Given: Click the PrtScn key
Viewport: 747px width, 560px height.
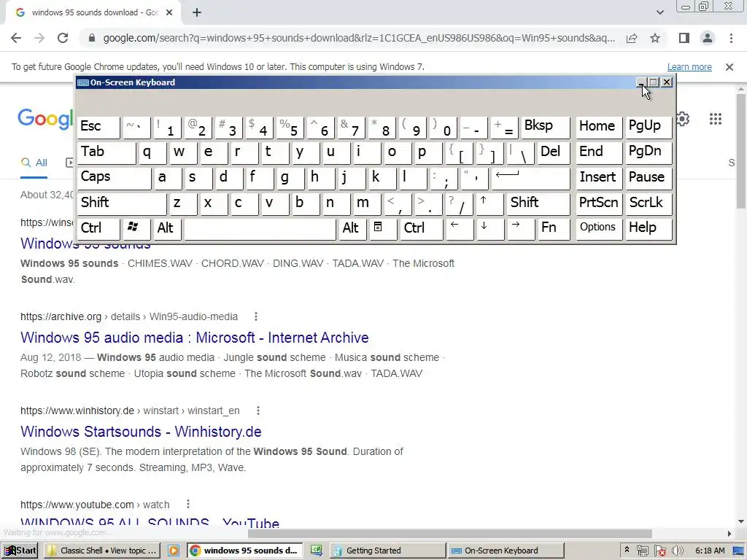Looking at the screenshot, I should (599, 203).
